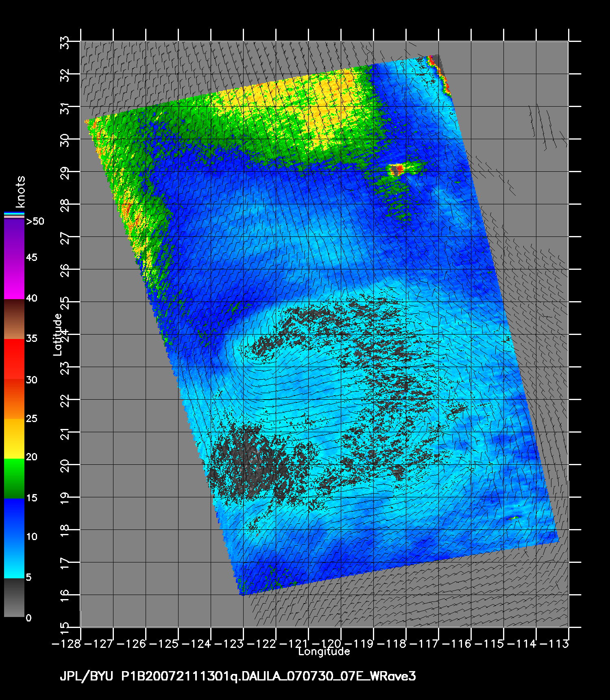Click the purple 45–50 knots colorbar segment
This screenshot has width=610, height=700.
pos(14,238)
